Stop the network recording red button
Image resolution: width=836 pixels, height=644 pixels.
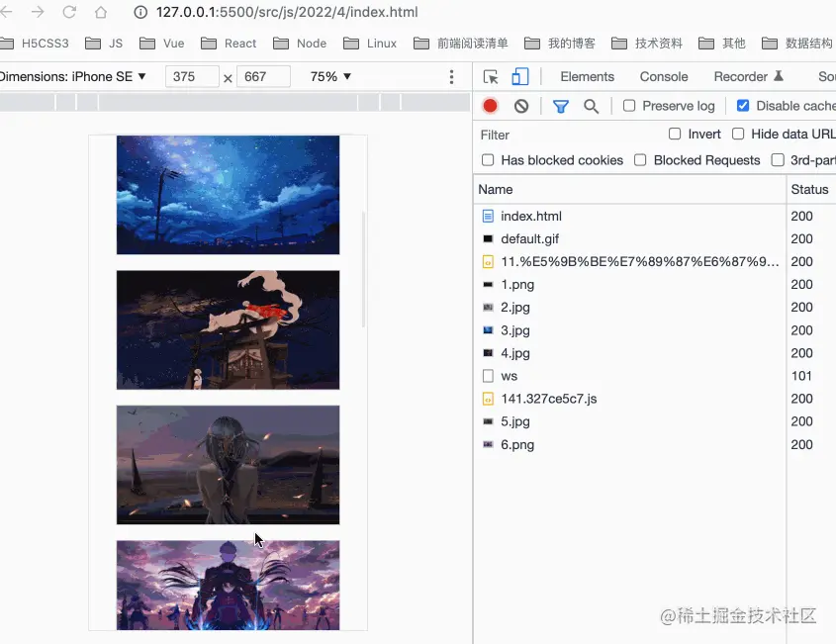click(x=490, y=105)
